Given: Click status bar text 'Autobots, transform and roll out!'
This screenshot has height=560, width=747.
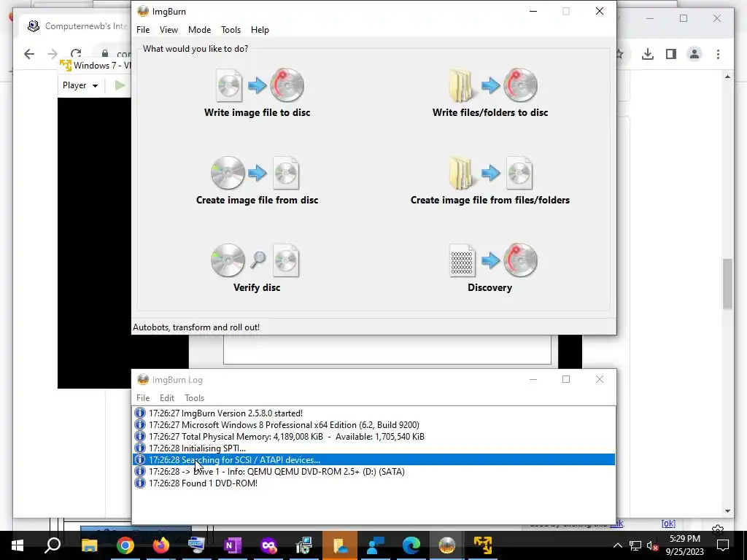Looking at the screenshot, I should (196, 327).
